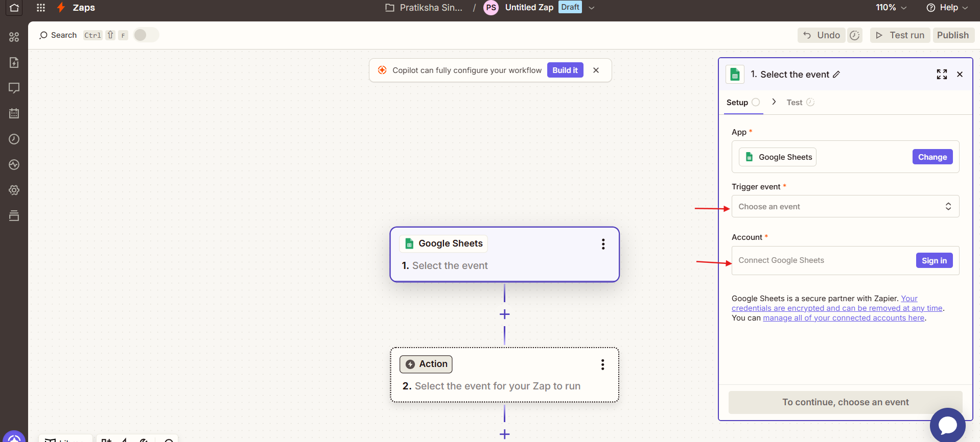Open the Google Sheets step options menu
The width and height of the screenshot is (980, 442).
(x=603, y=244)
